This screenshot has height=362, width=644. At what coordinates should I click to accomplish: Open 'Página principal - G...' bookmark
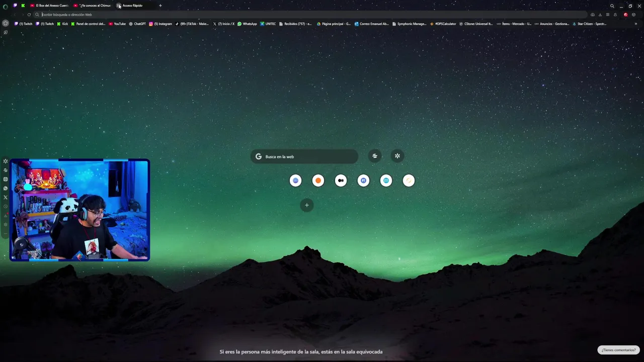pyautogui.click(x=334, y=24)
